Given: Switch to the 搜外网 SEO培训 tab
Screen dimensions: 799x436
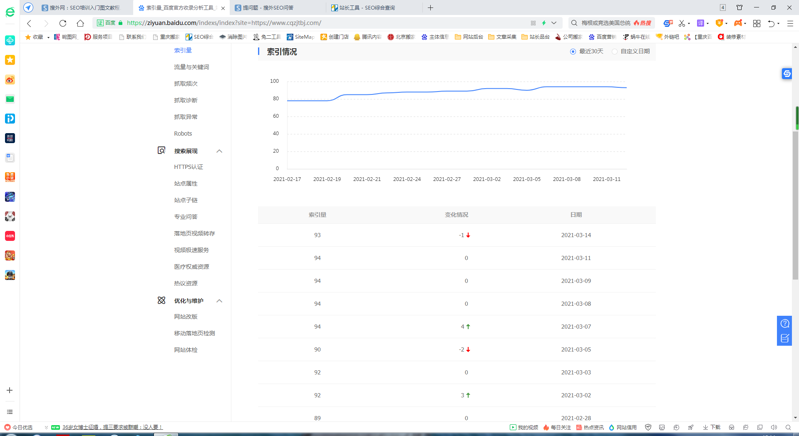Looking at the screenshot, I should tap(82, 8).
